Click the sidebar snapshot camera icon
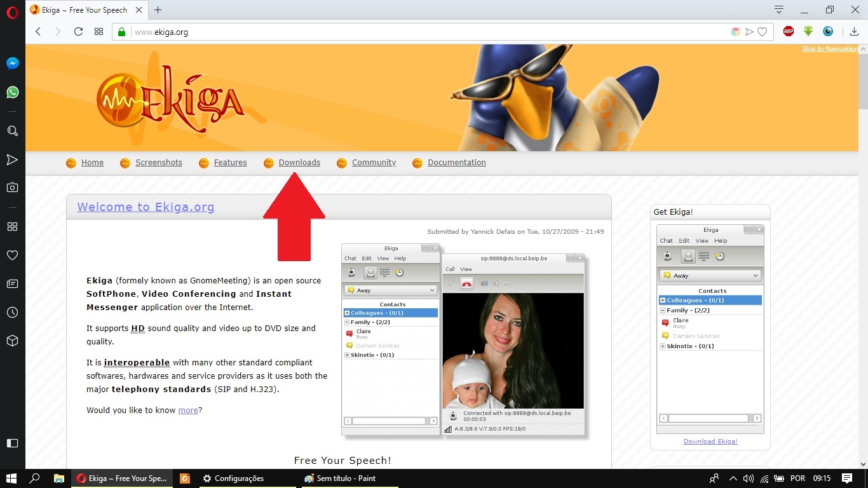 point(12,187)
